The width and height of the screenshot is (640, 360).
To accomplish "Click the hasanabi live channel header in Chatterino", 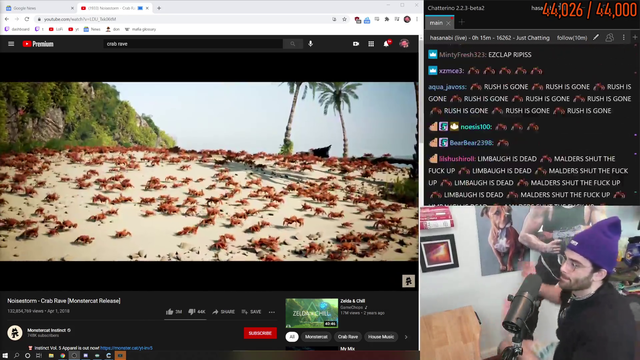I will 490,38.
